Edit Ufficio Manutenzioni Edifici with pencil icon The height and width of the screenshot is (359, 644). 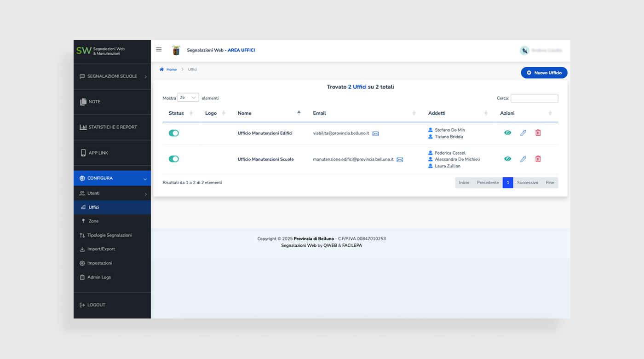(523, 133)
